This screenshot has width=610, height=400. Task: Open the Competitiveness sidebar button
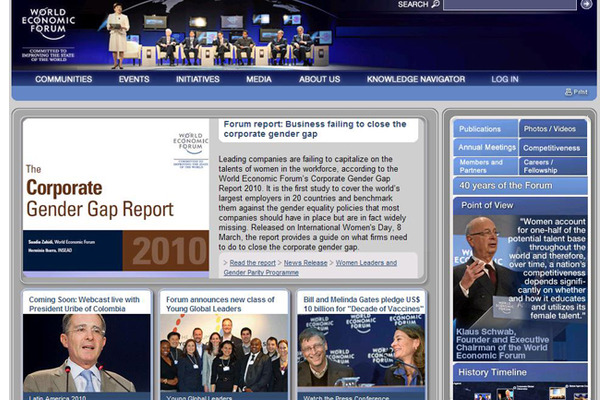553,147
